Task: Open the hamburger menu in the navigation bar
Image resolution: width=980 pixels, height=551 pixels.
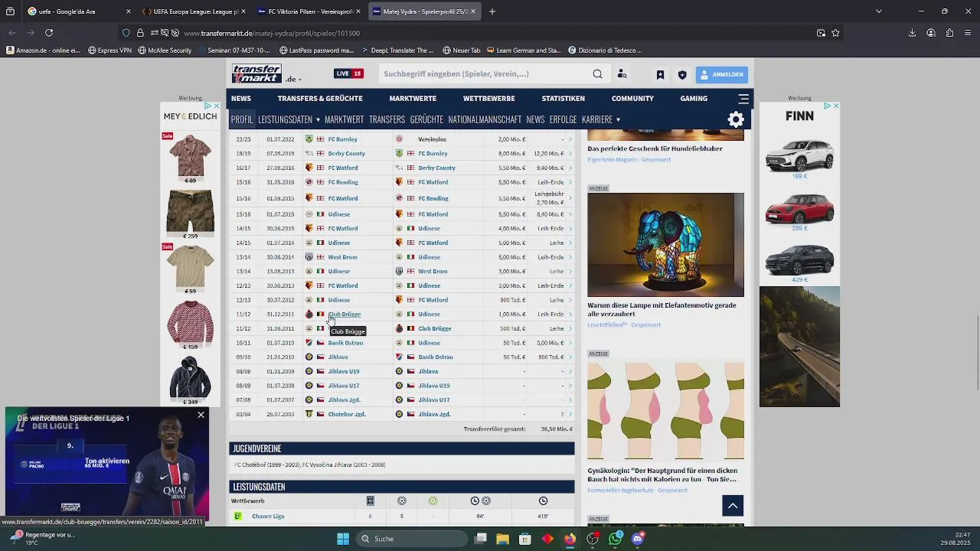Action: (743, 98)
